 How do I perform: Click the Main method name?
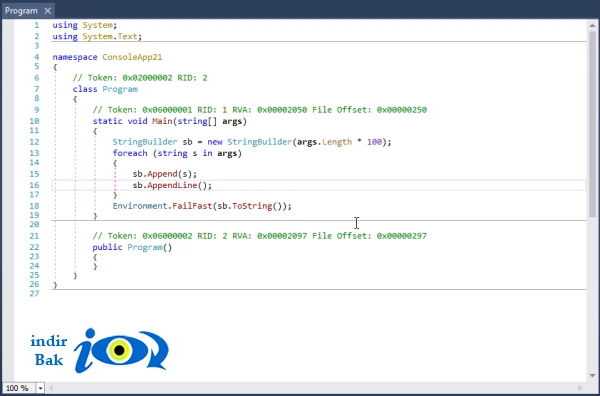162,121
